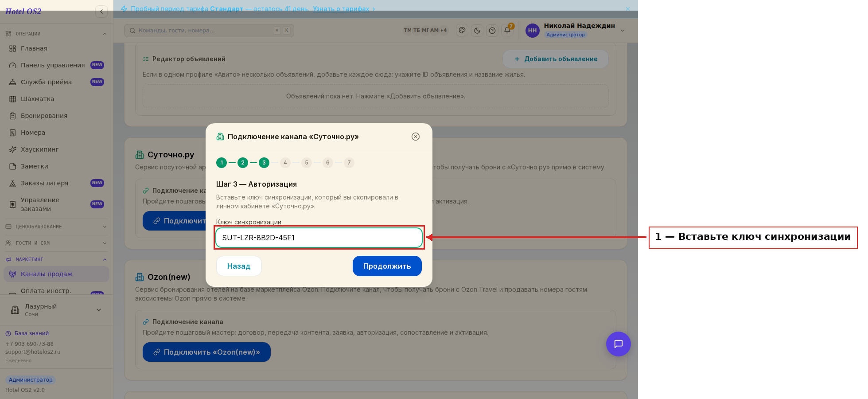This screenshot has width=868, height=399.
Task: Jump to wizard step 7 indicator
Action: 349,163
